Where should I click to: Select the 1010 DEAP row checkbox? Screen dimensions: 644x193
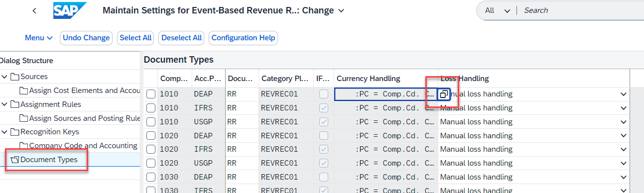(151, 94)
